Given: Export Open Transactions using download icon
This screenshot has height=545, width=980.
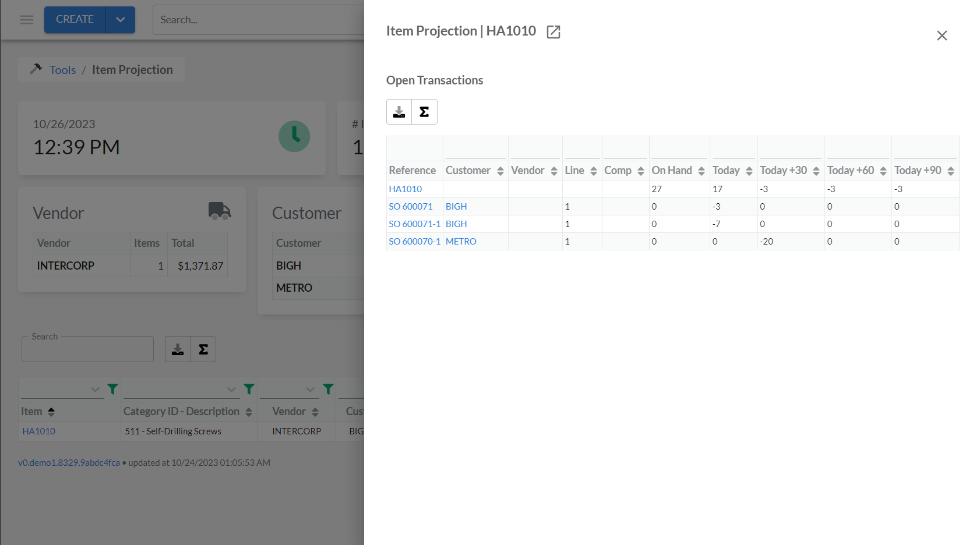Looking at the screenshot, I should [399, 111].
